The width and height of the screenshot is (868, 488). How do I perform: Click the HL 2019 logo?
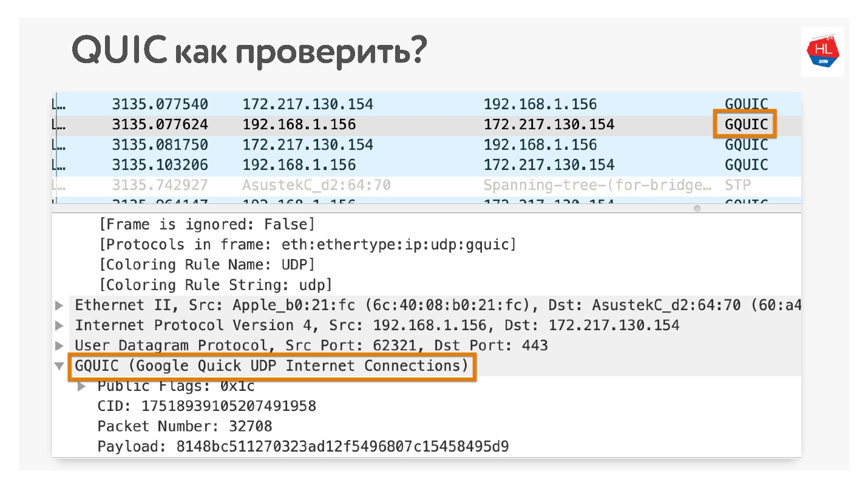pos(822,52)
